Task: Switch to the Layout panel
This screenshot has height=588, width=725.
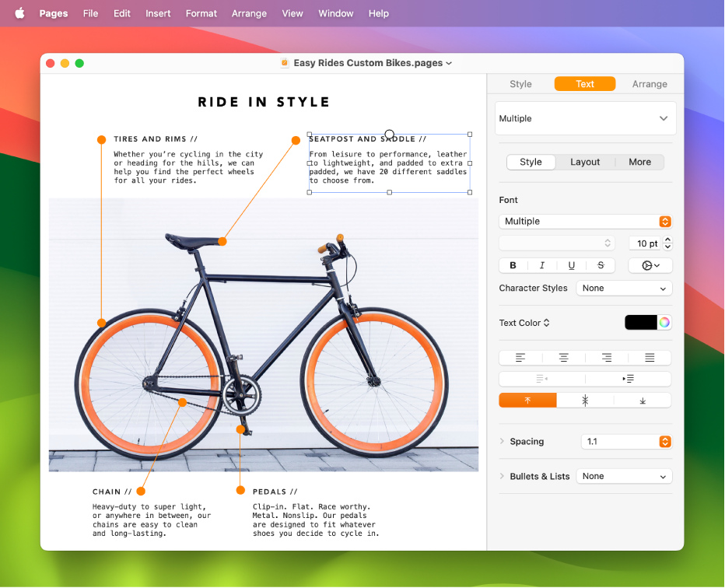Action: point(585,162)
